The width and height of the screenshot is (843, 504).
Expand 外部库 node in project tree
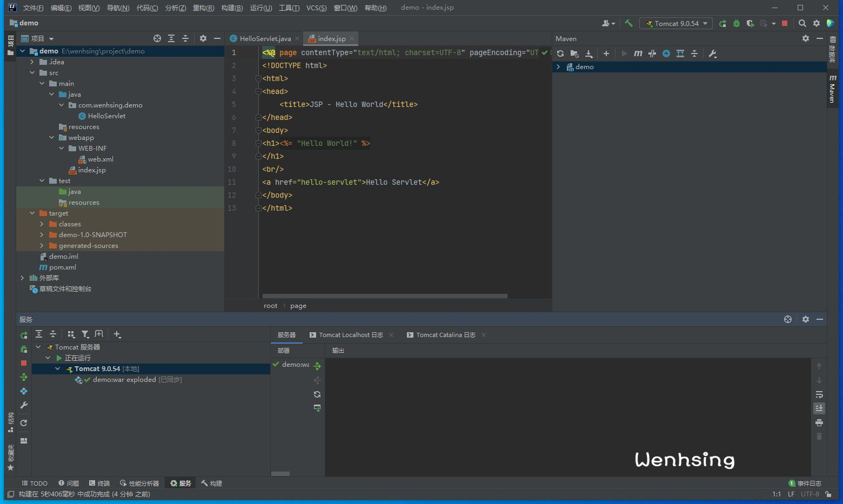(x=22, y=278)
